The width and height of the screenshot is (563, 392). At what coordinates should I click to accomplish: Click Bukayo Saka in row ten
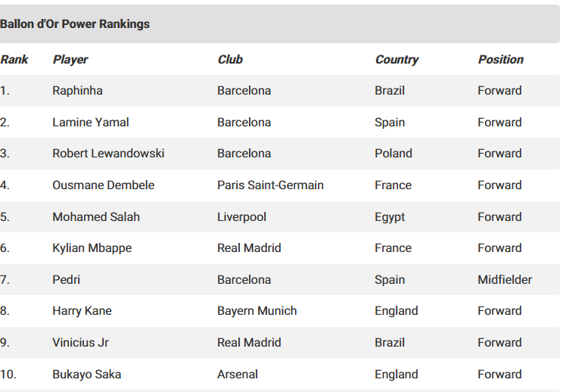pyautogui.click(x=86, y=375)
